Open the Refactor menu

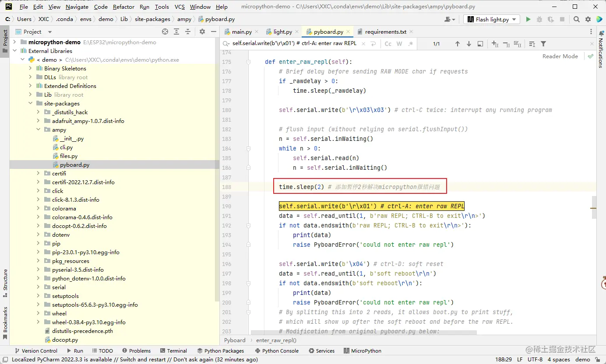coord(123,7)
